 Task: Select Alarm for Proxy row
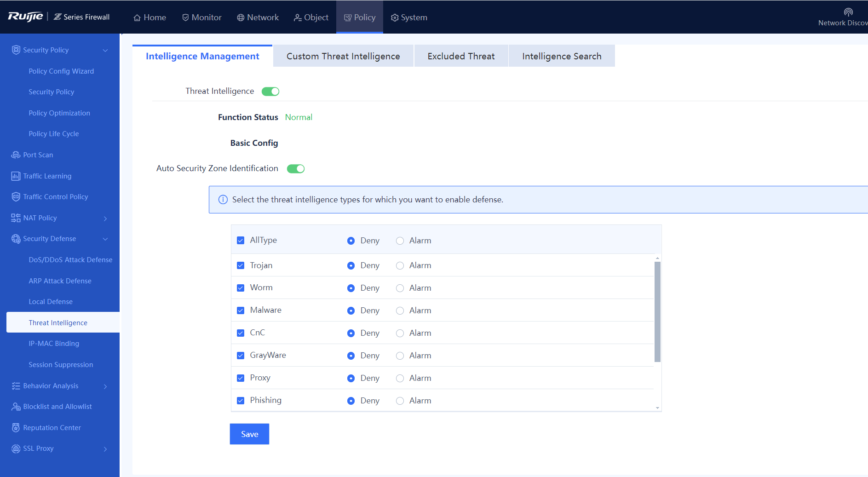(400, 378)
